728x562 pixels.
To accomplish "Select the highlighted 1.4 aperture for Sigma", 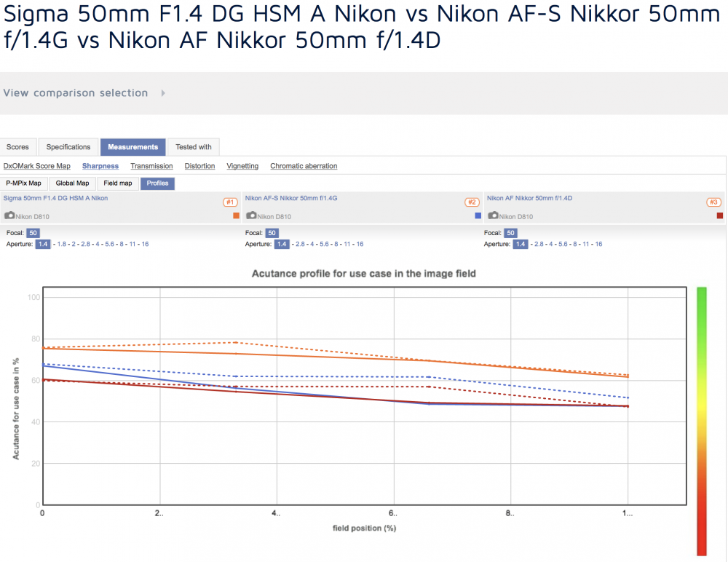I will pyautogui.click(x=43, y=244).
